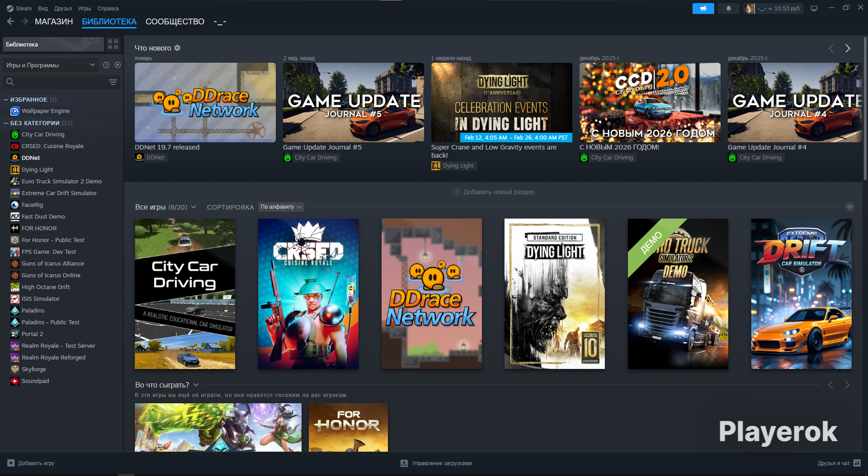This screenshot has width=868, height=476.
Task: Go forward with the navigation forward arrow
Action: point(25,21)
